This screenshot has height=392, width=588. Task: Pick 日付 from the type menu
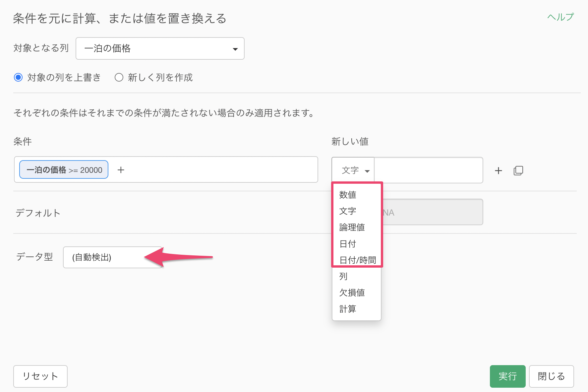(x=348, y=244)
